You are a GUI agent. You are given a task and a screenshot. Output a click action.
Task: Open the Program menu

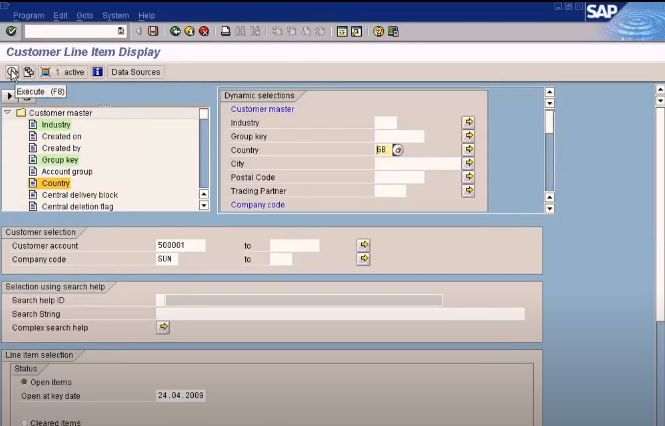(x=29, y=15)
